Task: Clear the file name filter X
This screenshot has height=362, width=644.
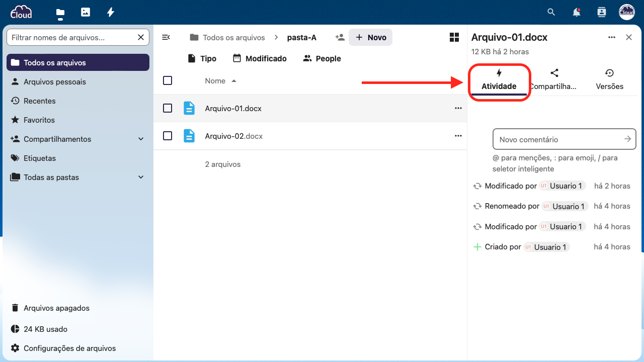Action: pos(141,37)
